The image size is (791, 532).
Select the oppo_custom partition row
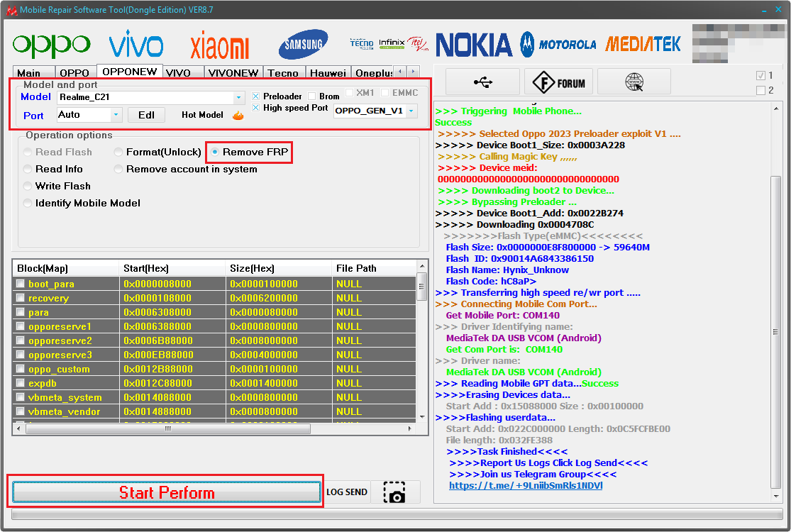tap(214, 369)
